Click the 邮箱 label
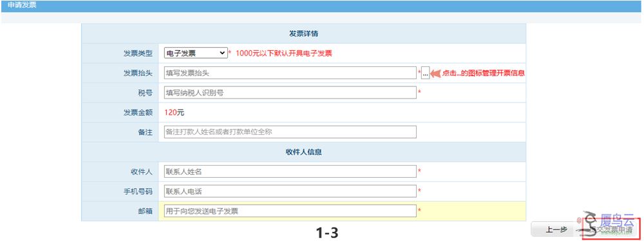The width and height of the screenshot is (644, 241). click(146, 211)
